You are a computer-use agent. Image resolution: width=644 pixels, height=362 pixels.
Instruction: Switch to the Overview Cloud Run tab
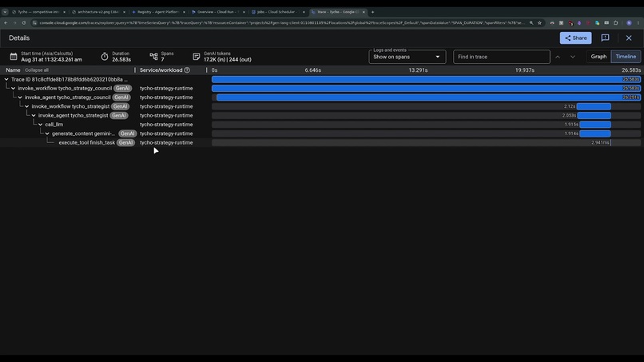(217, 12)
